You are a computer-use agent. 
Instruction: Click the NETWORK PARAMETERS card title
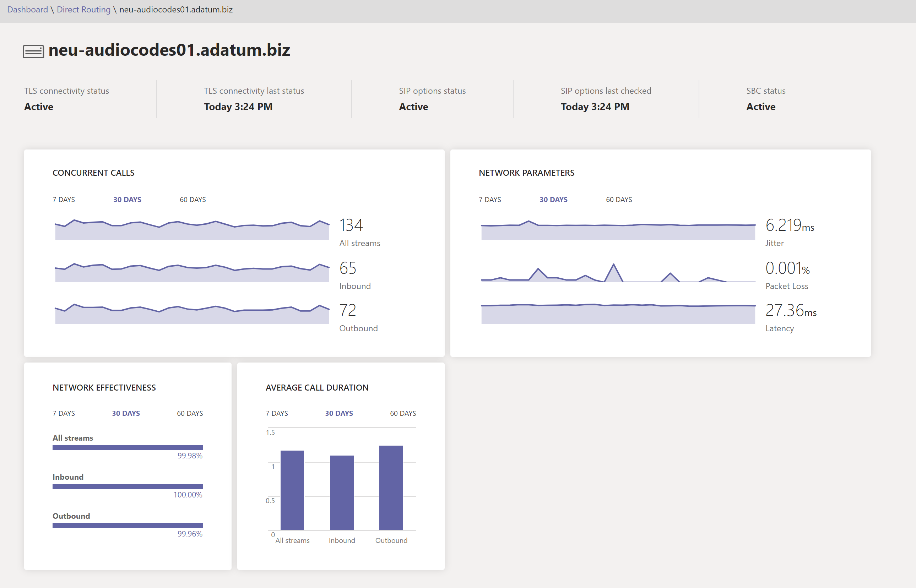point(526,173)
